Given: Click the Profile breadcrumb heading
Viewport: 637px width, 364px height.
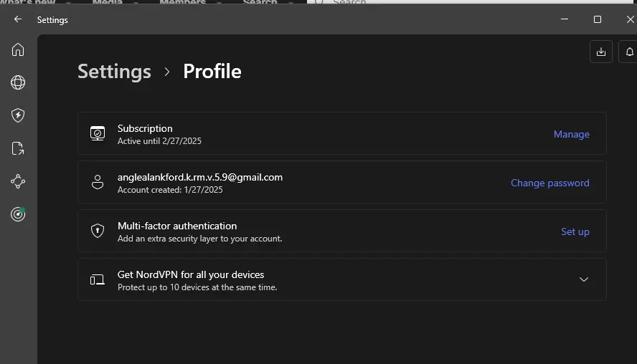Looking at the screenshot, I should 212,72.
